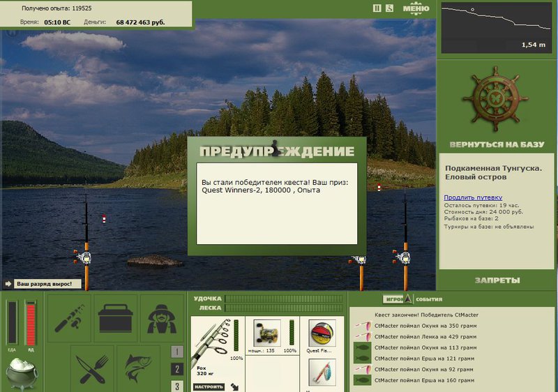This screenshot has width=558, height=392.
Task: Click the money amount 68 472 463 руб.
Action: (140, 22)
